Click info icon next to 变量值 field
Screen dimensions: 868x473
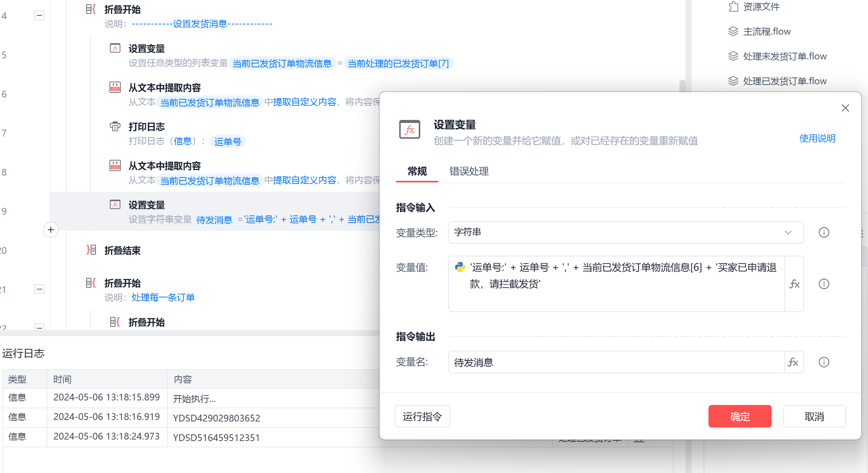(x=824, y=284)
